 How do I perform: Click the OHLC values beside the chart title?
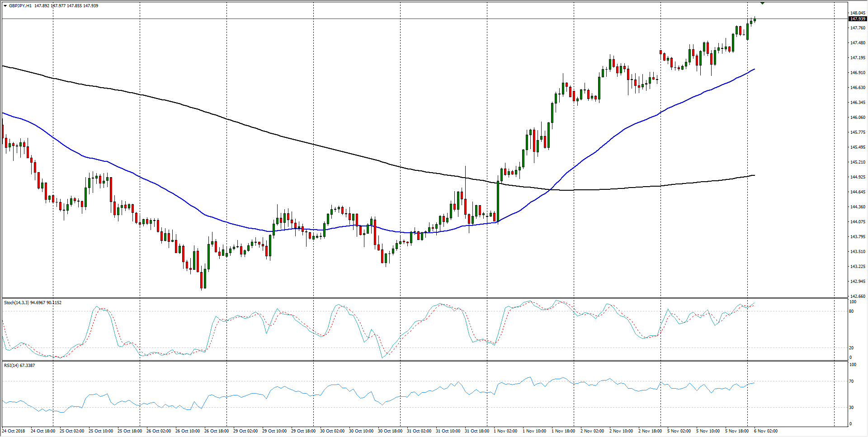click(x=66, y=6)
